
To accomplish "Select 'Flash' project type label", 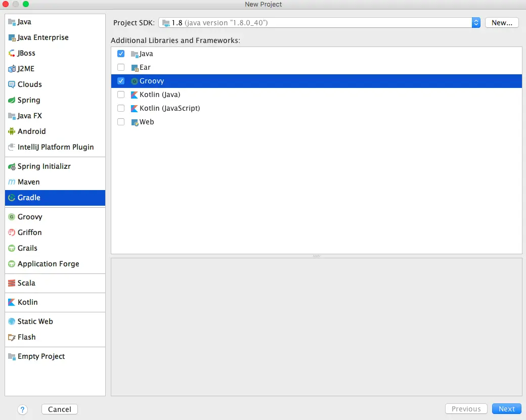I will click(x=26, y=337).
